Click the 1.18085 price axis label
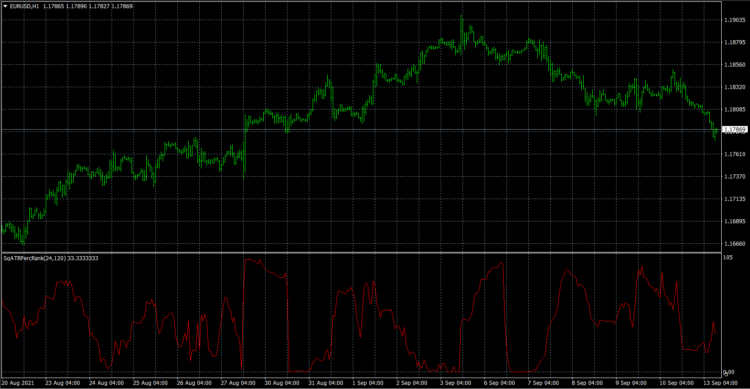The height and width of the screenshot is (389, 750). (734, 110)
